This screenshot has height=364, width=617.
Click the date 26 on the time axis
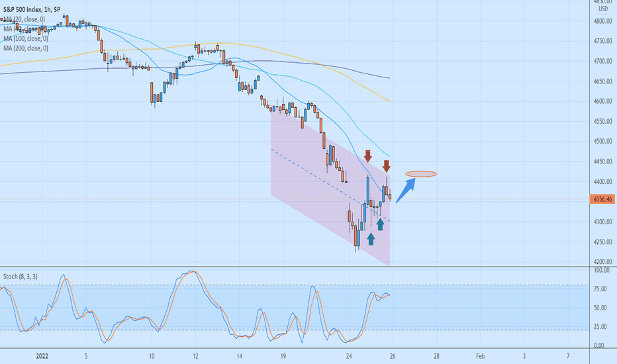point(393,356)
